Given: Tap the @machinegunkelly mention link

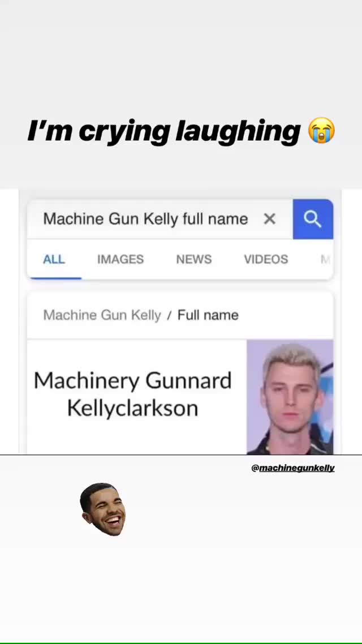Looking at the screenshot, I should pyautogui.click(x=293, y=468).
